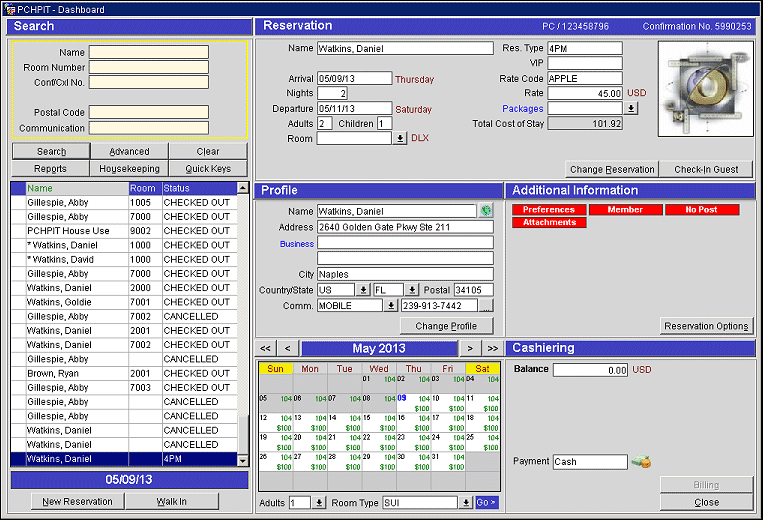Click the coins icon next to Payment
This screenshot has height=520, width=763.
[x=640, y=462]
